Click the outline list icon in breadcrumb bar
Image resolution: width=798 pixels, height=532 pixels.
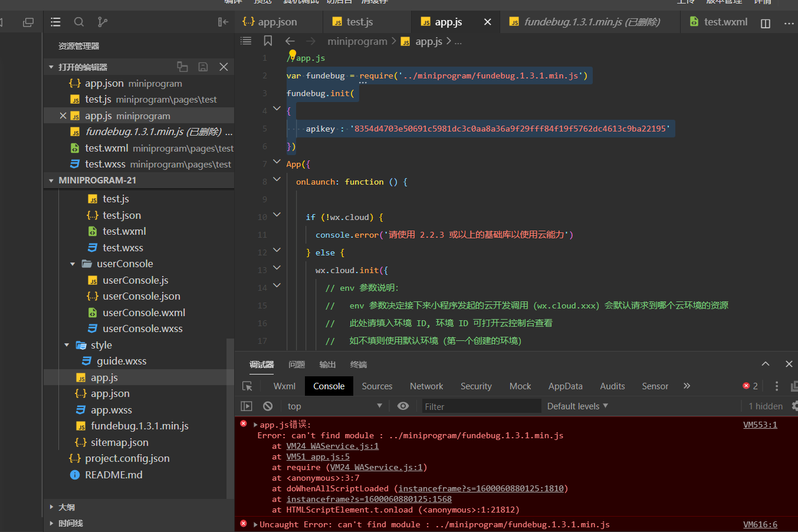tap(246, 41)
